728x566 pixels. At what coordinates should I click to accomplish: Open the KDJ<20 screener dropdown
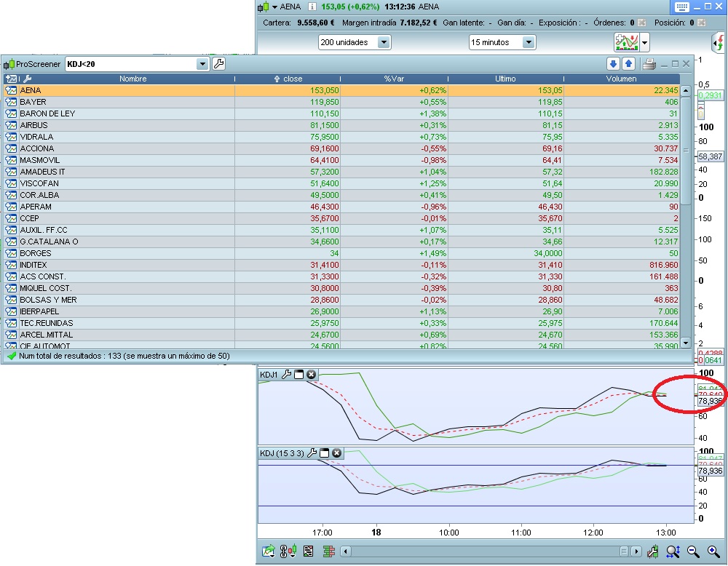(x=202, y=64)
